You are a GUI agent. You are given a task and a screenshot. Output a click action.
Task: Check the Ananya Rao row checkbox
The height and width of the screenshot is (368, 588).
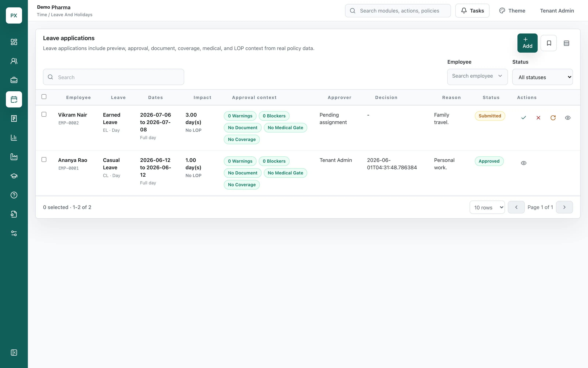pyautogui.click(x=44, y=160)
